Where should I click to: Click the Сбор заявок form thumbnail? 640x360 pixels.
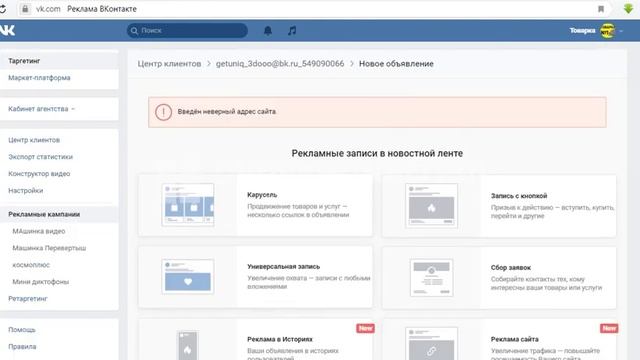431,278
